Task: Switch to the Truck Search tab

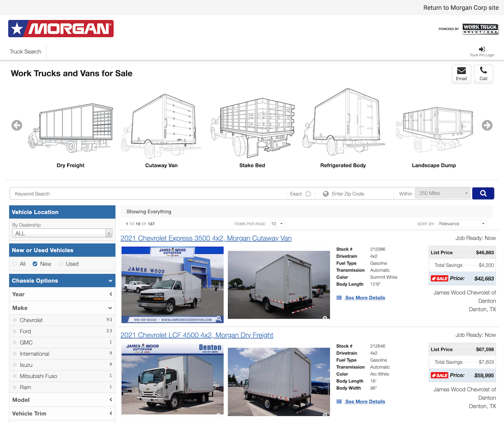Action: coord(25,51)
